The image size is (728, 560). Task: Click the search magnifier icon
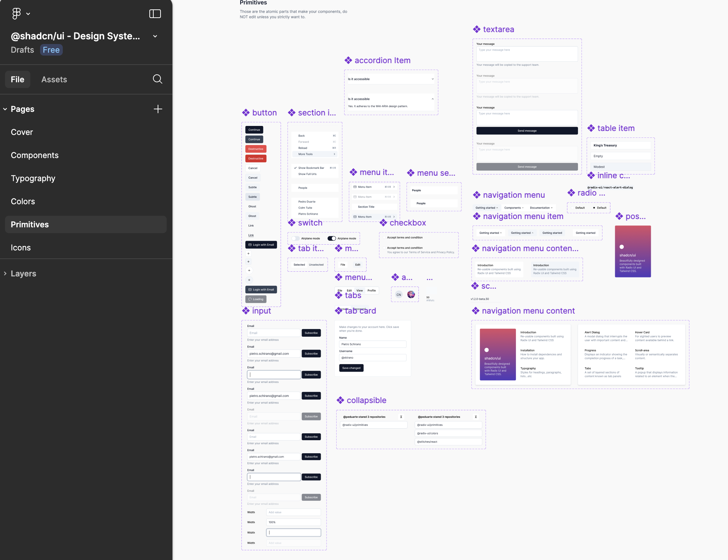pos(158,79)
